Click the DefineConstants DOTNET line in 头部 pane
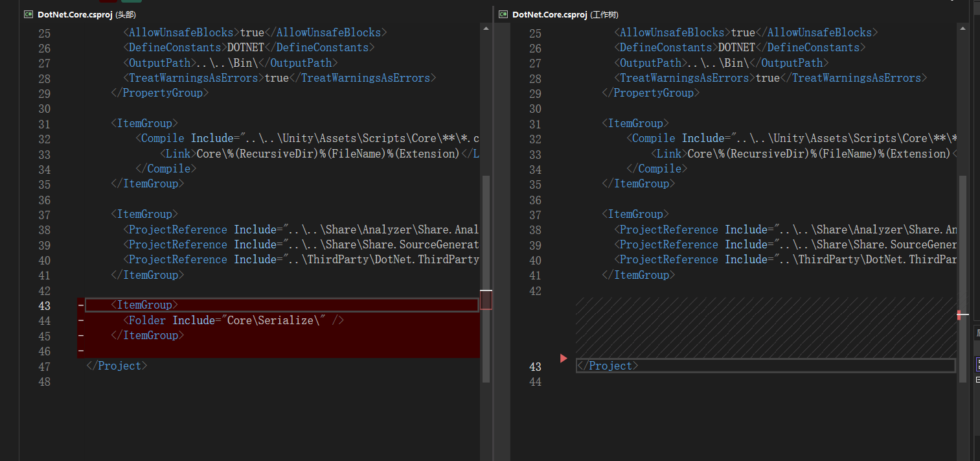The image size is (980, 461). click(x=249, y=47)
